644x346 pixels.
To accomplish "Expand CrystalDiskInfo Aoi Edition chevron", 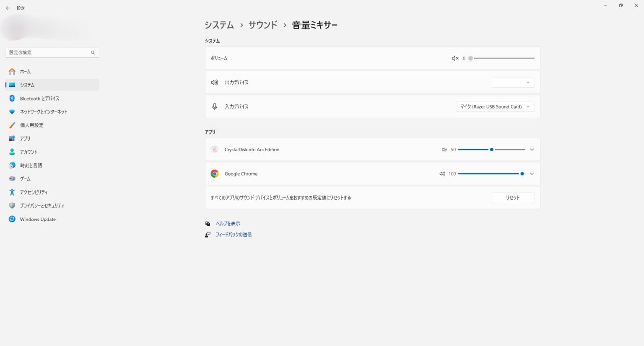I will [x=532, y=150].
